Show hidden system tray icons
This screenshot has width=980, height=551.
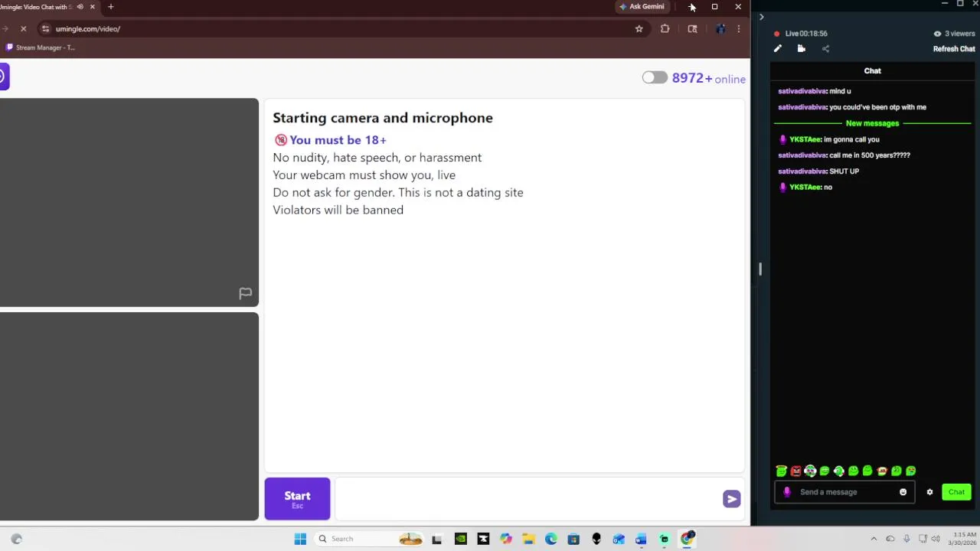(874, 539)
